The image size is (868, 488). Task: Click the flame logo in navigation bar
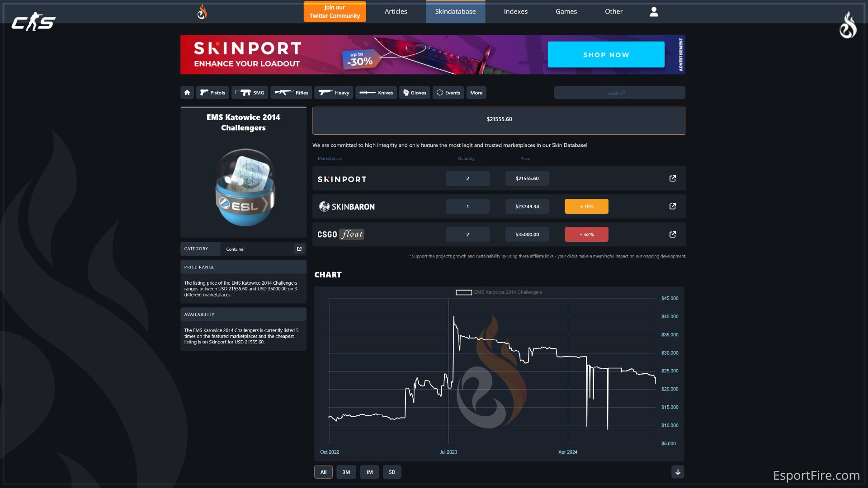(x=202, y=12)
